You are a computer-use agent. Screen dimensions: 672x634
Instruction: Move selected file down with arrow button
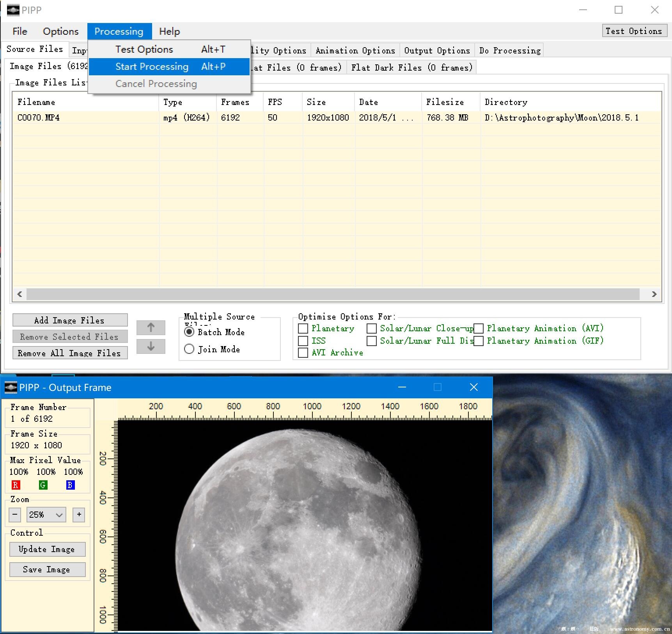click(151, 346)
